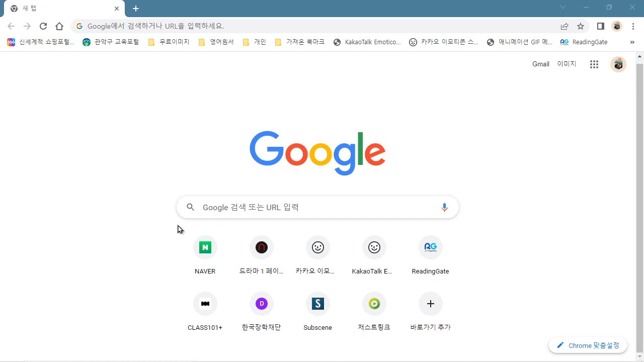Open the Chrome three-dot menu
The height and width of the screenshot is (362, 644).
point(633,26)
